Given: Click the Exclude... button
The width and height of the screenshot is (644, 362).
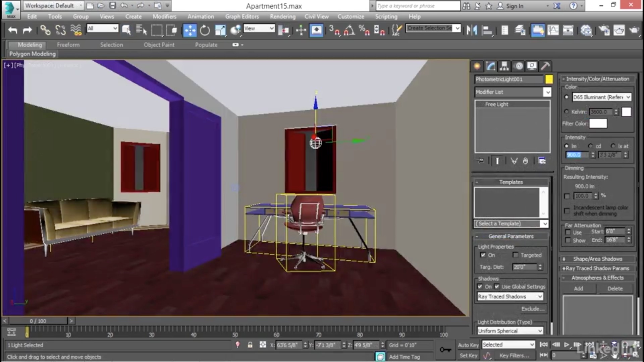Looking at the screenshot, I should click(x=532, y=309).
